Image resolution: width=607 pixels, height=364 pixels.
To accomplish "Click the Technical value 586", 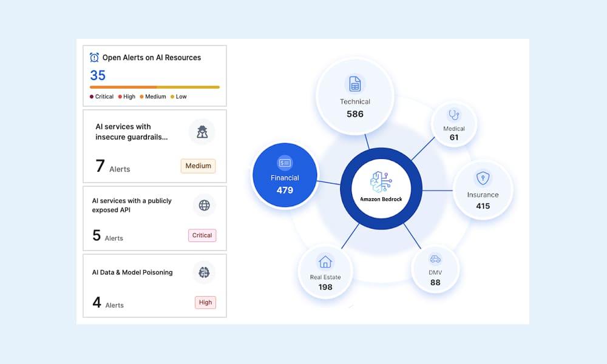I will (x=355, y=114).
